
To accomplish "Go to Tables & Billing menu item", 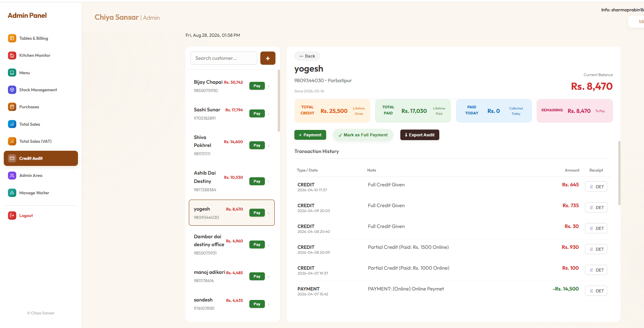I will (41, 38).
